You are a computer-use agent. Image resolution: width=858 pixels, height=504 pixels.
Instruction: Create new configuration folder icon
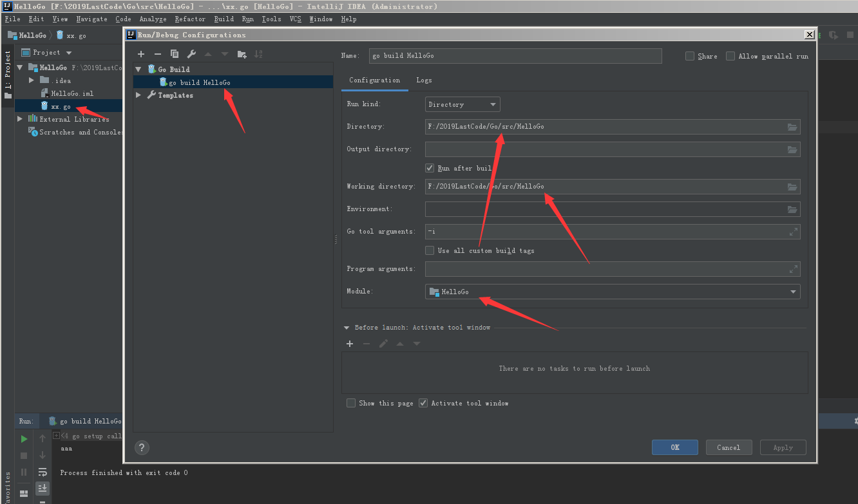coord(242,54)
